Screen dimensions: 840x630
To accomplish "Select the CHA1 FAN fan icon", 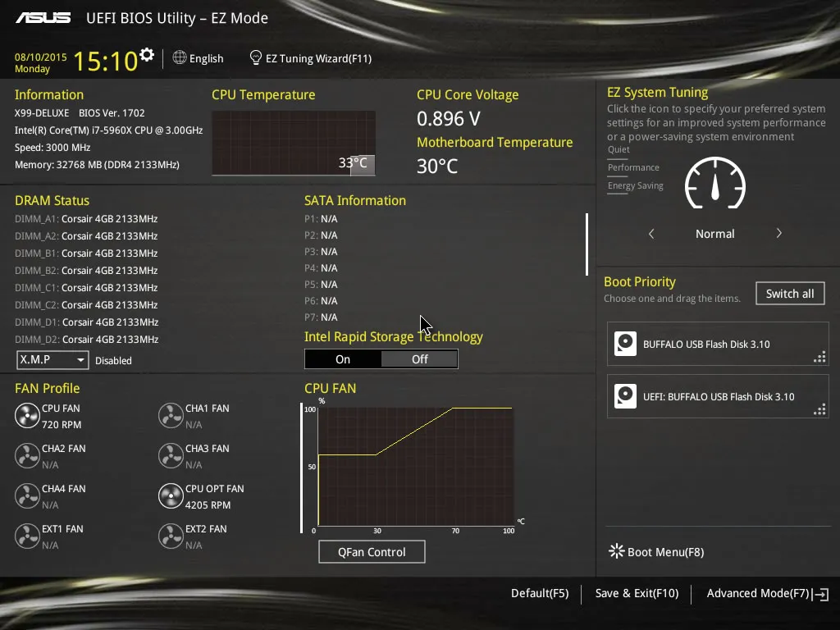I will point(171,416).
